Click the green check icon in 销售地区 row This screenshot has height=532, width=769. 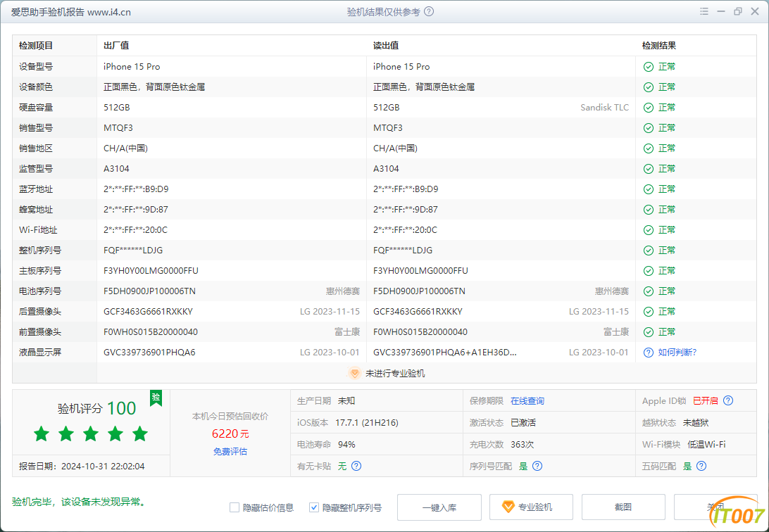pyautogui.click(x=649, y=148)
